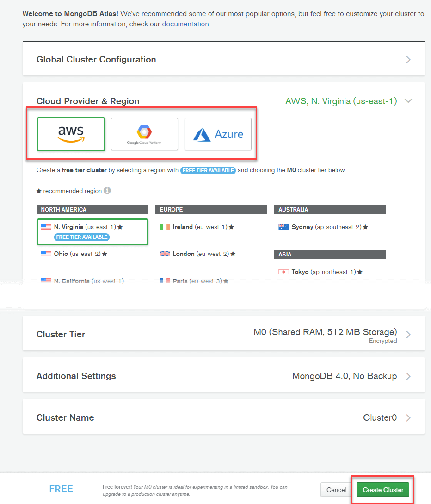Choose N. Virginia (us-east-1) region
This screenshot has width=431, height=504.
84,227
